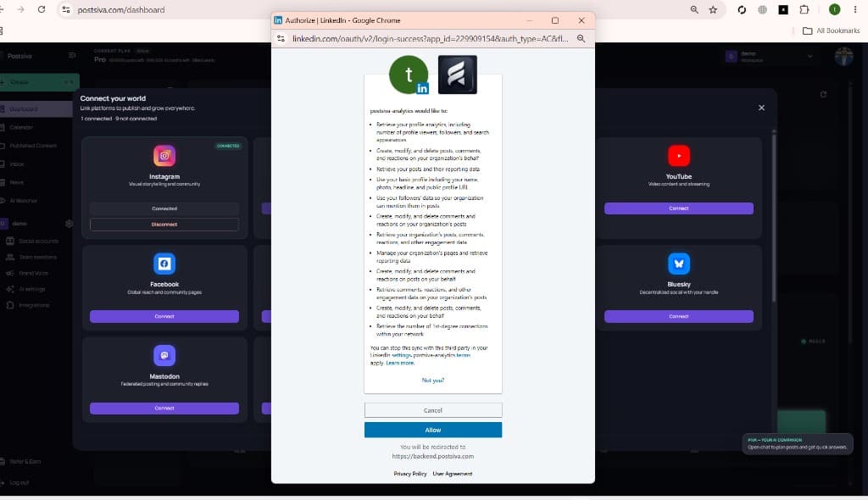Open LinkedIn User Agreement link
868x500 pixels.
453,474
